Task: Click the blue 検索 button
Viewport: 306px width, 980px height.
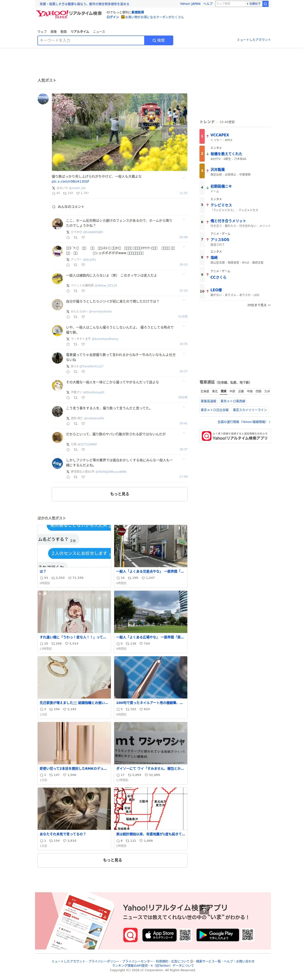Action: (158, 40)
